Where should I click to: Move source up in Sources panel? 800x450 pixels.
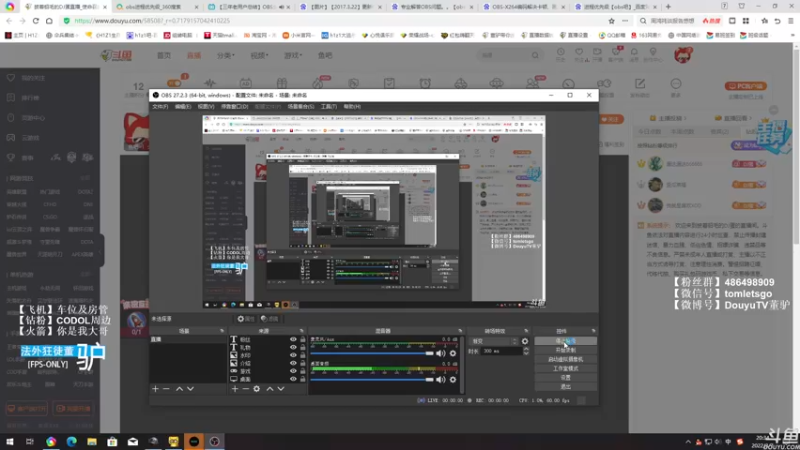point(269,389)
